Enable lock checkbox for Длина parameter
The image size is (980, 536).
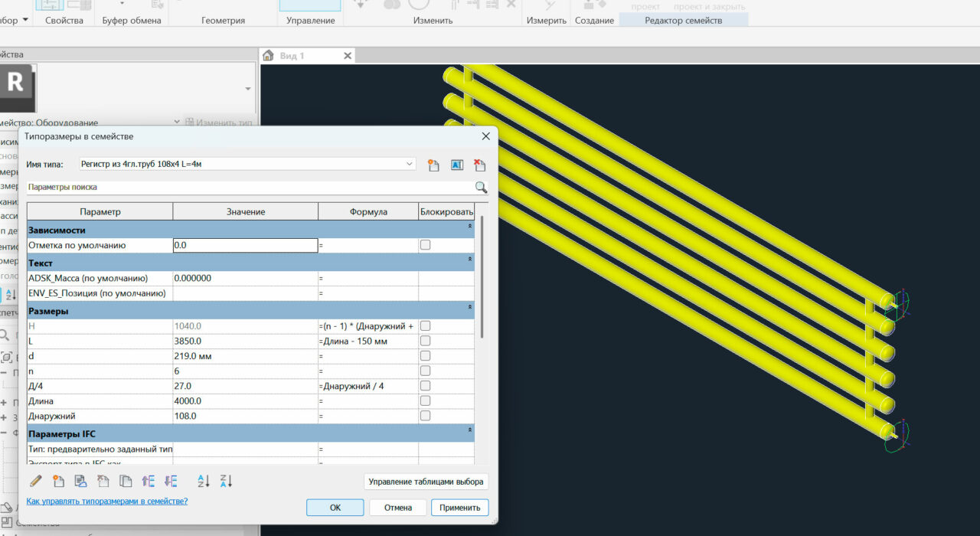[426, 400]
